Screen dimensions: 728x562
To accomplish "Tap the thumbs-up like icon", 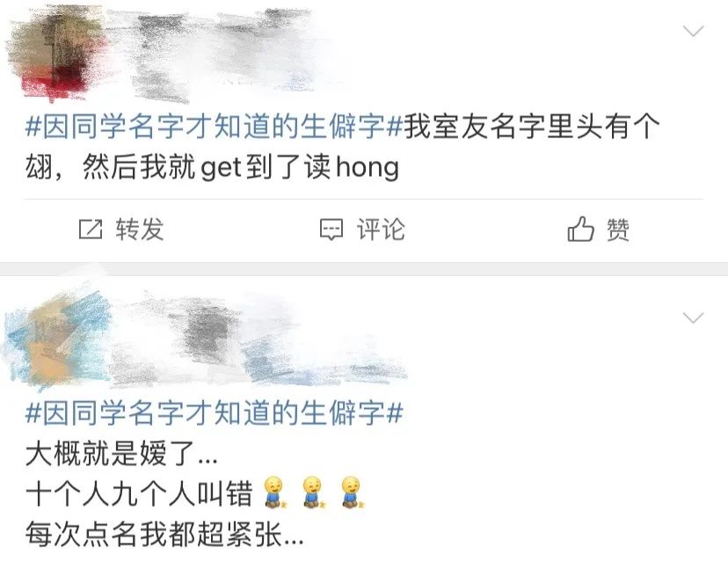I will pyautogui.click(x=580, y=229).
